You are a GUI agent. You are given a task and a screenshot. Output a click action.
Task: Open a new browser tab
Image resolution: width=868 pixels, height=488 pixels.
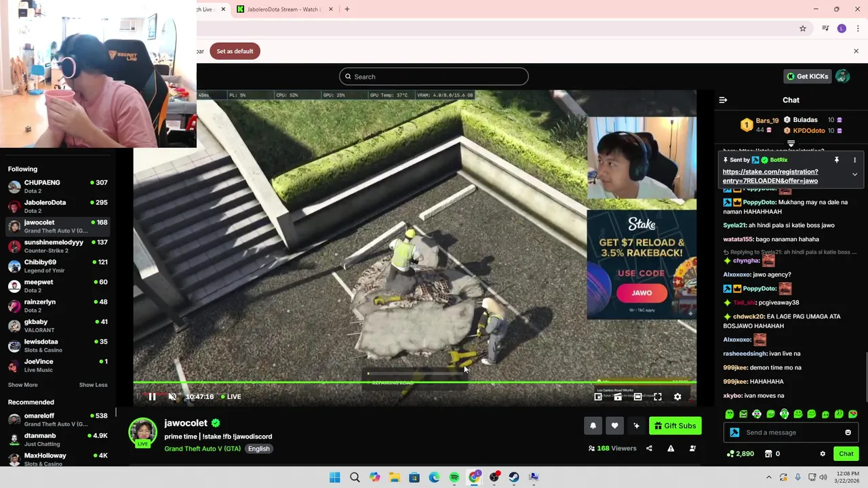point(347,9)
